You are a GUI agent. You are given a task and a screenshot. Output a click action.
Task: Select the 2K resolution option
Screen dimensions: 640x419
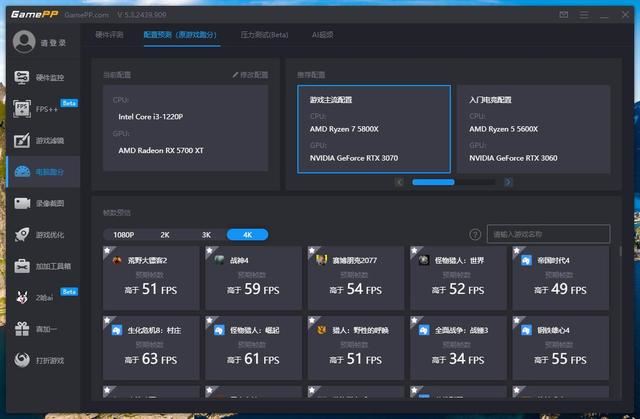(x=165, y=235)
